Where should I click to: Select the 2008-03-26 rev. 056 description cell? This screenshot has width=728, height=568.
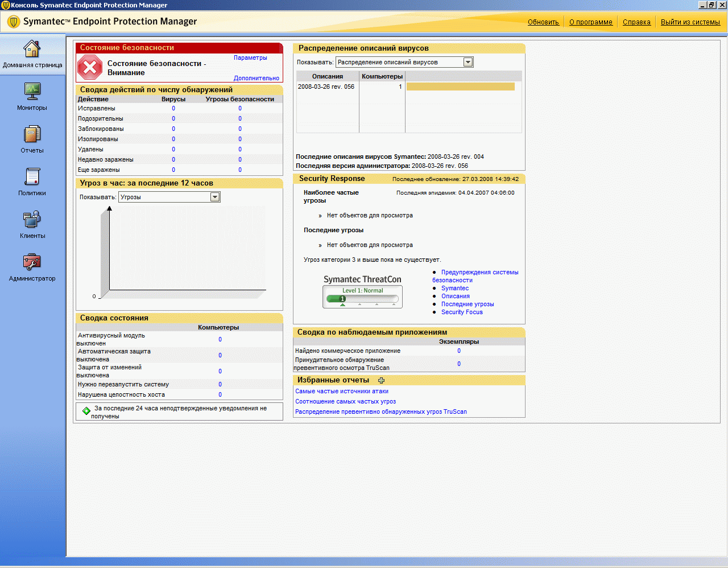coord(326,87)
